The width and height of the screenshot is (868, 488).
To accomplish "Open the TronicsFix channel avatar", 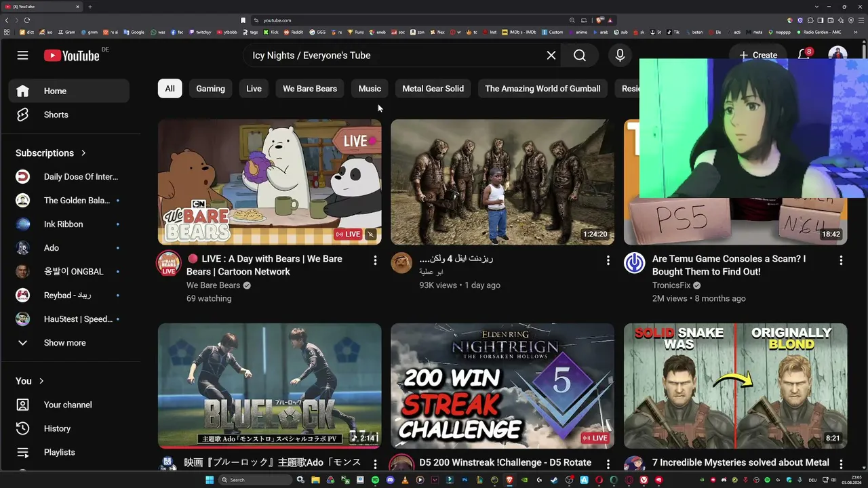I will (635, 263).
